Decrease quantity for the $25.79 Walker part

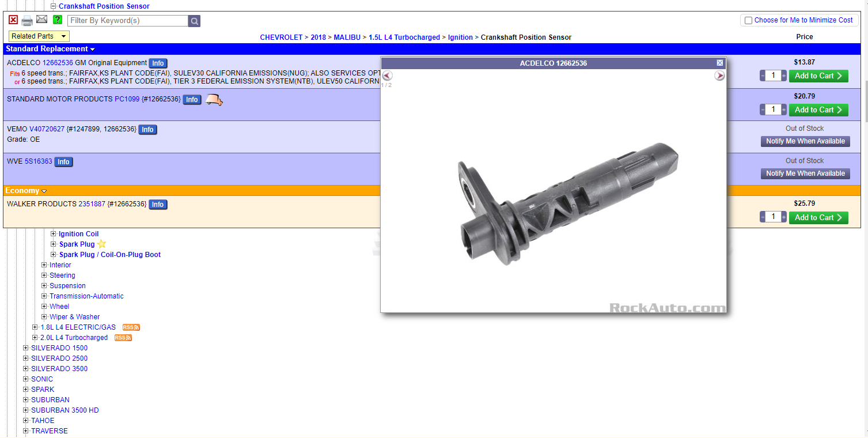(763, 217)
